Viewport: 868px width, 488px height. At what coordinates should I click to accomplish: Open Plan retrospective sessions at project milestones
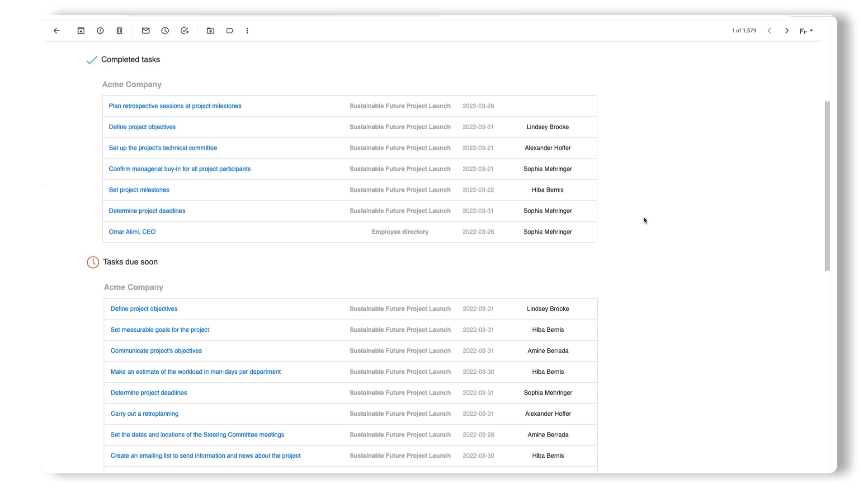(175, 106)
